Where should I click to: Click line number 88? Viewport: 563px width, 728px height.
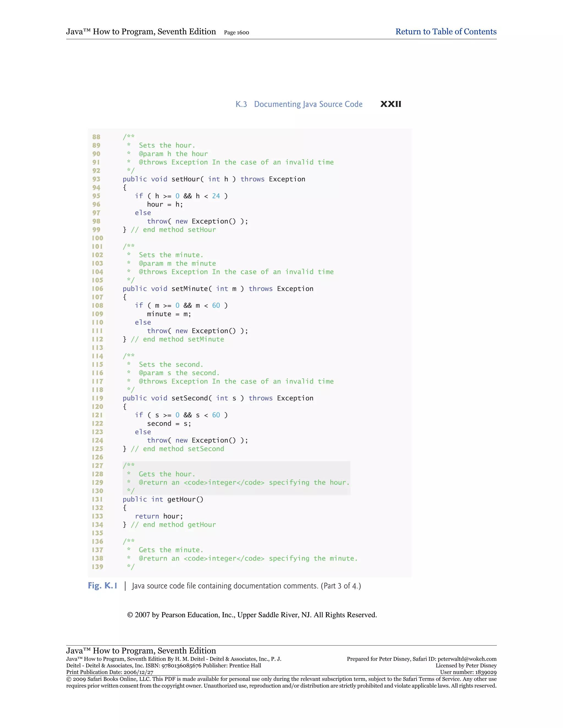(96, 137)
